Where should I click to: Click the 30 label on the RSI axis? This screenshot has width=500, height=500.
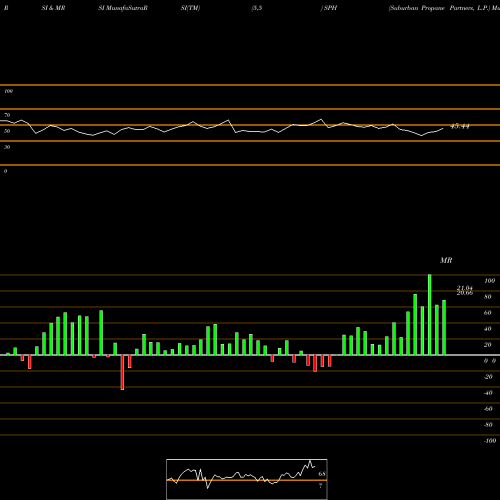(x=7, y=147)
